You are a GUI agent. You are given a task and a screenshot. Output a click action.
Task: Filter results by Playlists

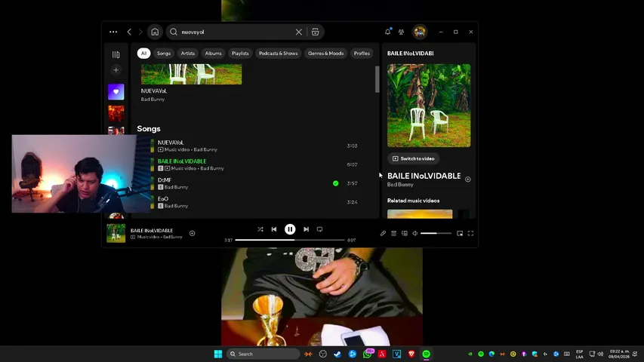point(240,54)
